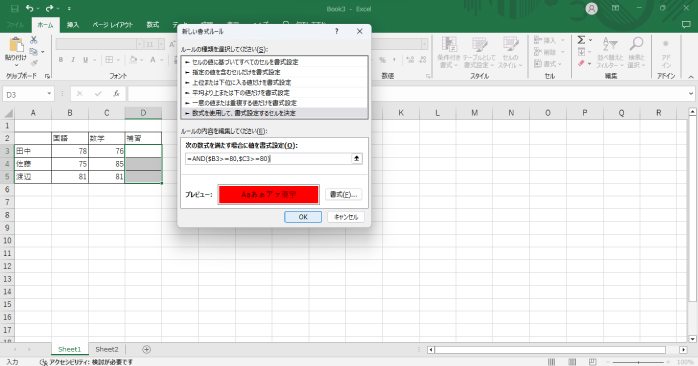698x366 pixels.
Task: Switch to Page Break Preview in status bar
Action: [x=592, y=362]
